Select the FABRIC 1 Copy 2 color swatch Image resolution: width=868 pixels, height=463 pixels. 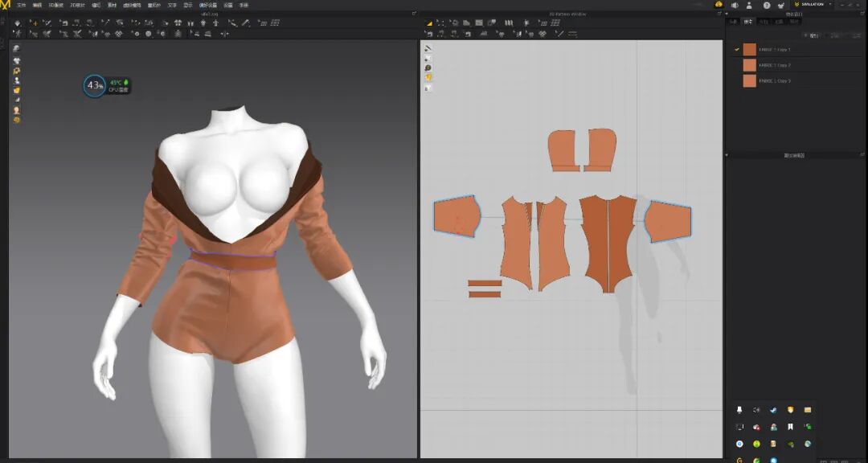pos(749,65)
